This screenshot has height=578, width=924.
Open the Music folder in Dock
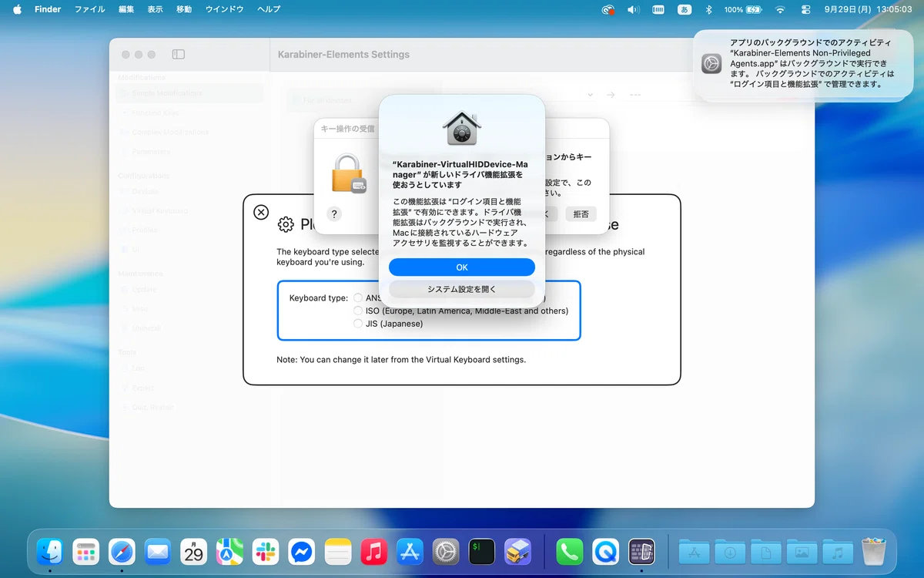[x=838, y=551]
